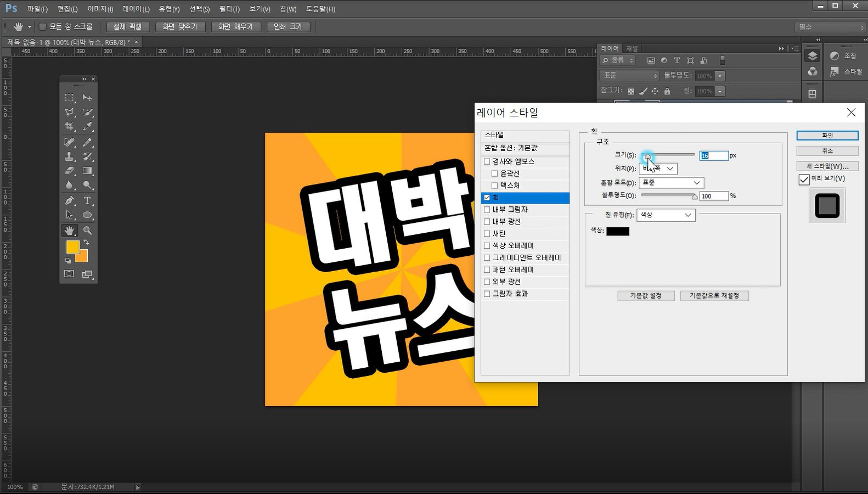Open the 위치 position dropdown
Image resolution: width=868 pixels, height=494 pixels.
[x=658, y=169]
